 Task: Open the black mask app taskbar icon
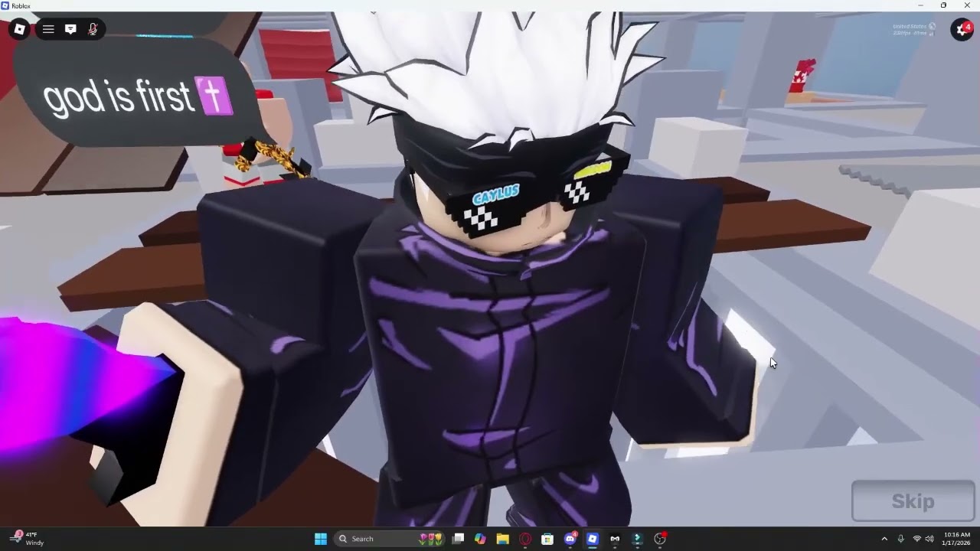[615, 539]
